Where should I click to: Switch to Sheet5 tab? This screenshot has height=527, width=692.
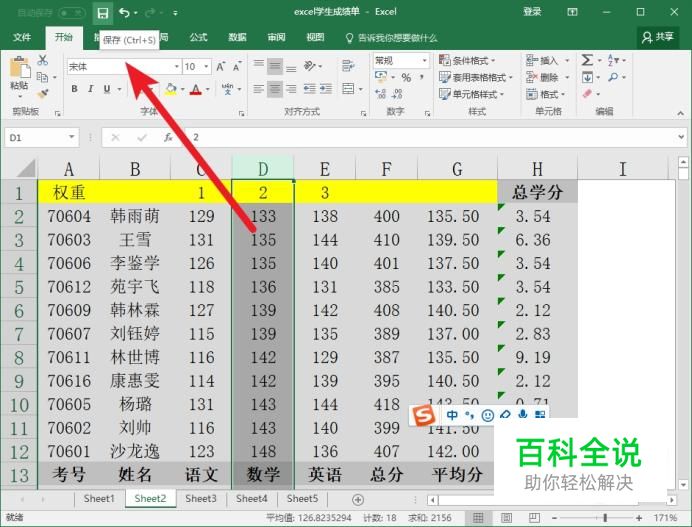tap(302, 499)
